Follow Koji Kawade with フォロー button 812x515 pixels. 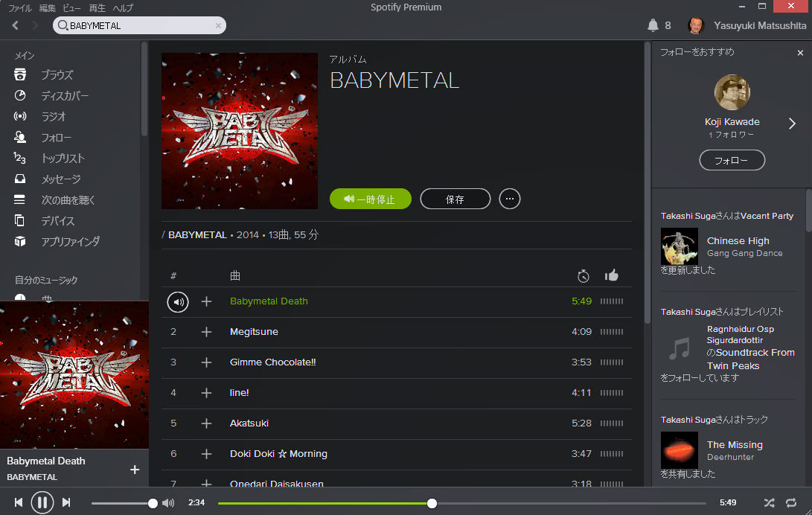(x=732, y=160)
